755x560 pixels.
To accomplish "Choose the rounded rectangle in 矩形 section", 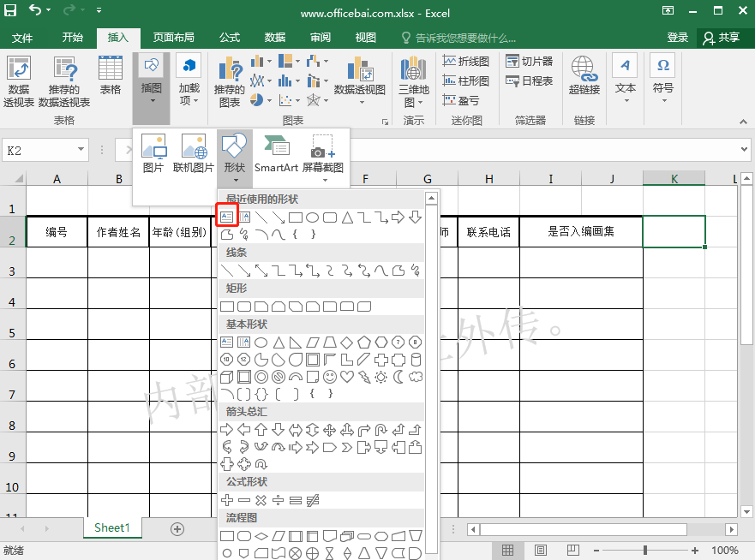I will click(244, 307).
